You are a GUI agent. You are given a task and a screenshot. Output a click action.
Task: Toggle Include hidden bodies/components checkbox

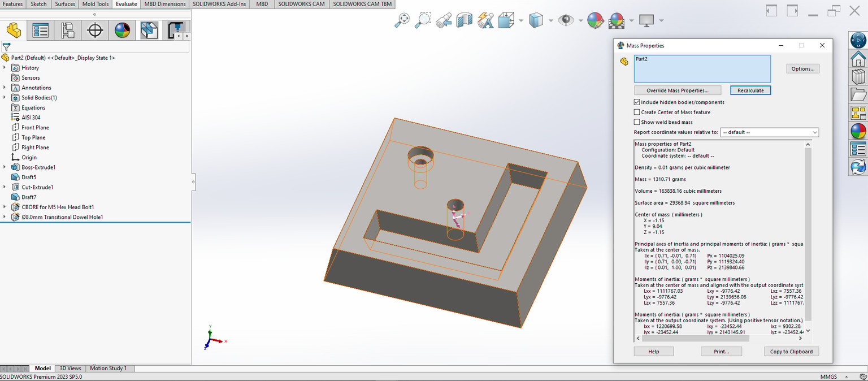pyautogui.click(x=637, y=102)
